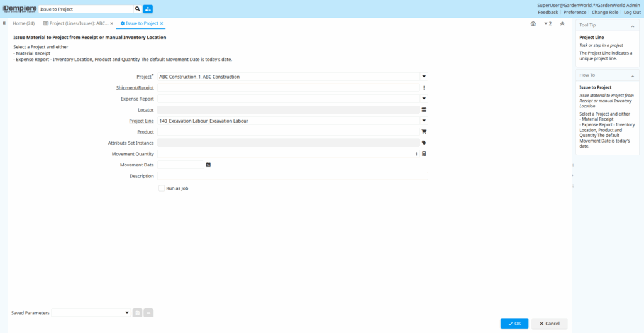644x333 pixels.
Task: Expand the Expense Report dropdown arrow
Action: 424,99
